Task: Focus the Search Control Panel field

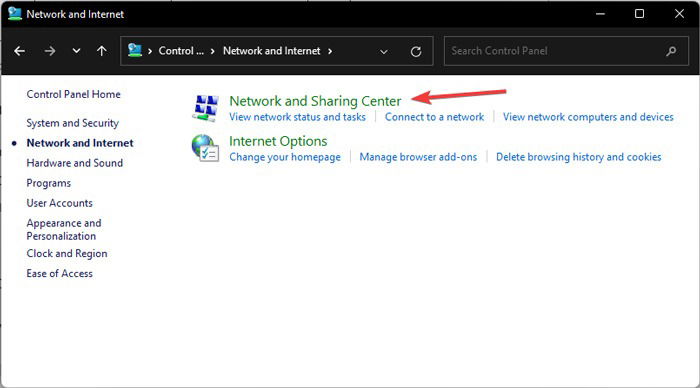Action: [x=556, y=51]
